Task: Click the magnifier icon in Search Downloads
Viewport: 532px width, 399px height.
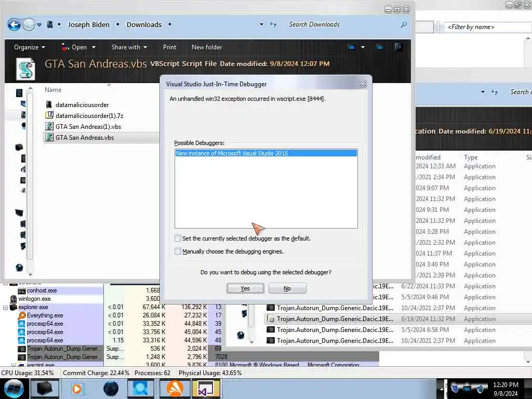Action: [x=403, y=24]
